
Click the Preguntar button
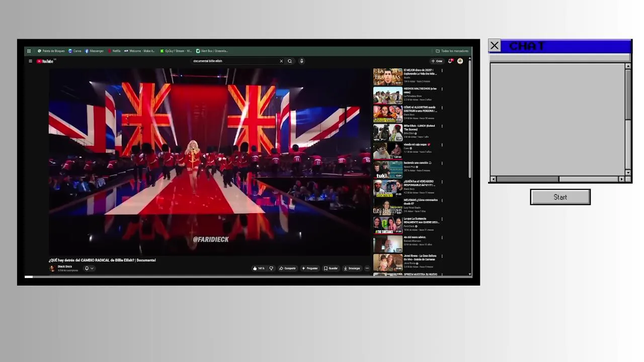point(310,268)
